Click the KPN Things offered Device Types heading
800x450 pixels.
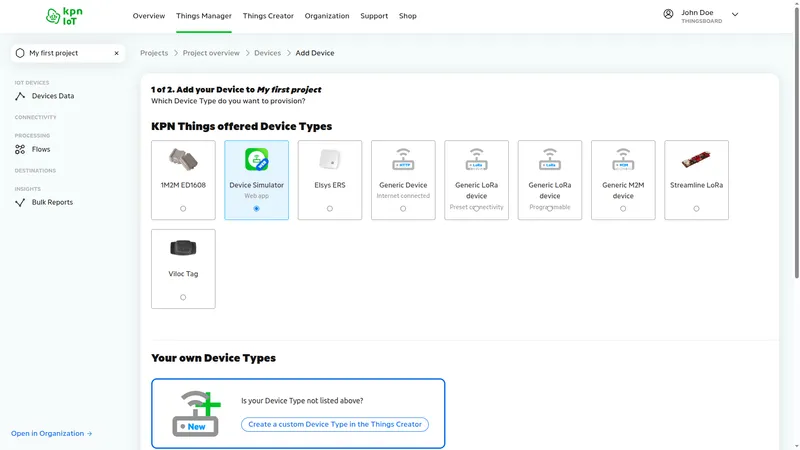(241, 126)
